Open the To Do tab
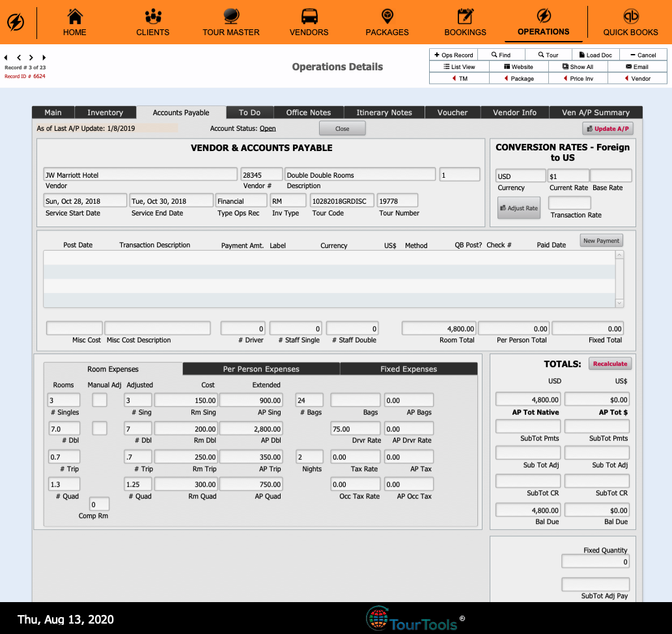Viewport: 672px width, 634px height. pyautogui.click(x=250, y=112)
